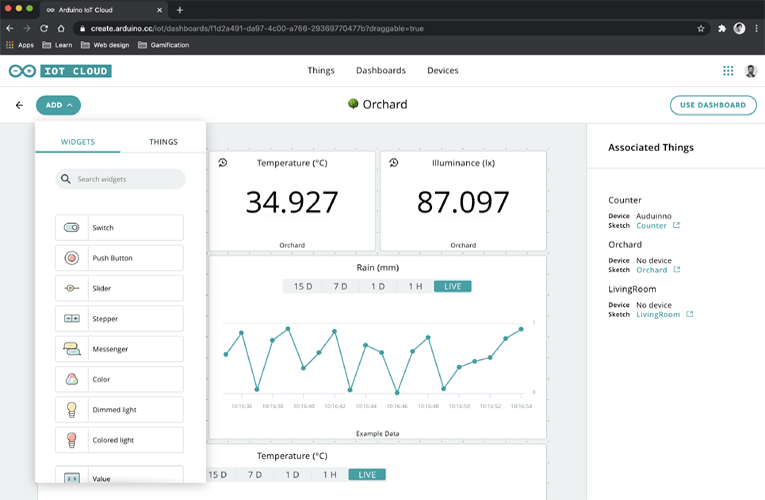Open the Orchard sketch link
This screenshot has height=500, width=765.
point(651,270)
